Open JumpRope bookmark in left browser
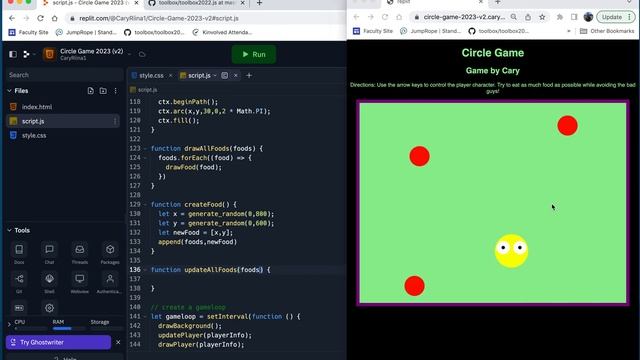640x360 pixels. [x=86, y=32]
